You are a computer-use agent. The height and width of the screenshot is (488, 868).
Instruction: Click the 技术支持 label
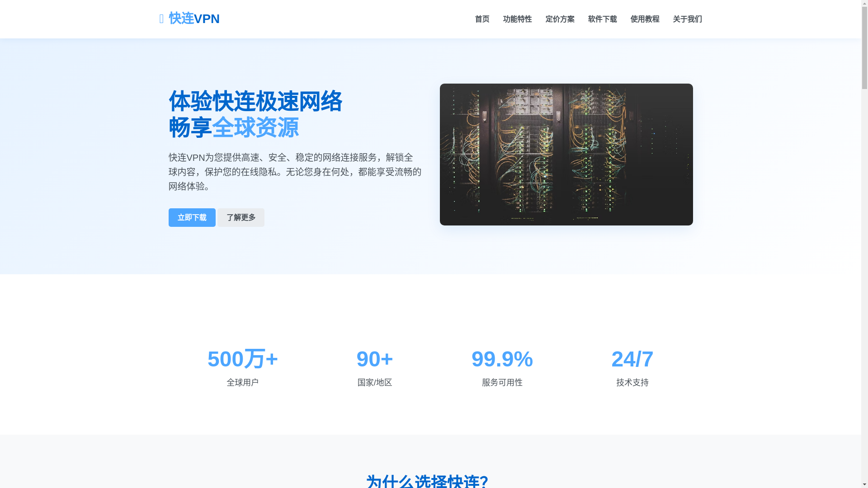click(x=632, y=382)
